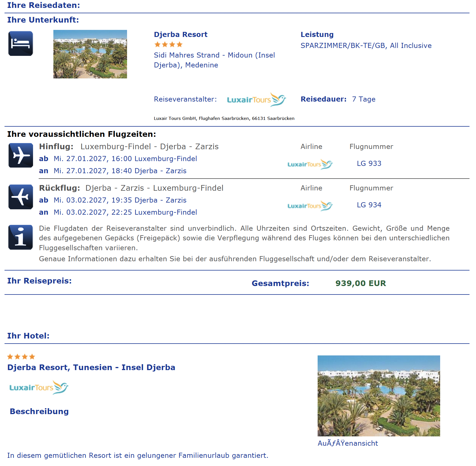Click the Gesamtpreis 939,00 EUR amount

tap(361, 283)
